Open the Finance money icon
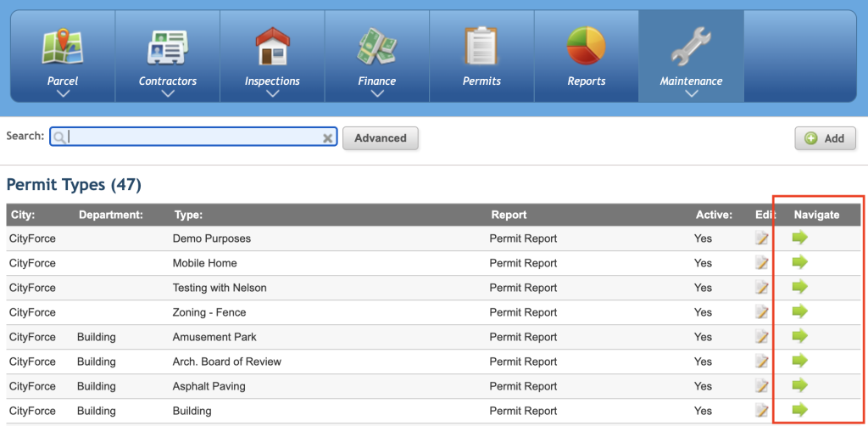The image size is (868, 426). 377,47
